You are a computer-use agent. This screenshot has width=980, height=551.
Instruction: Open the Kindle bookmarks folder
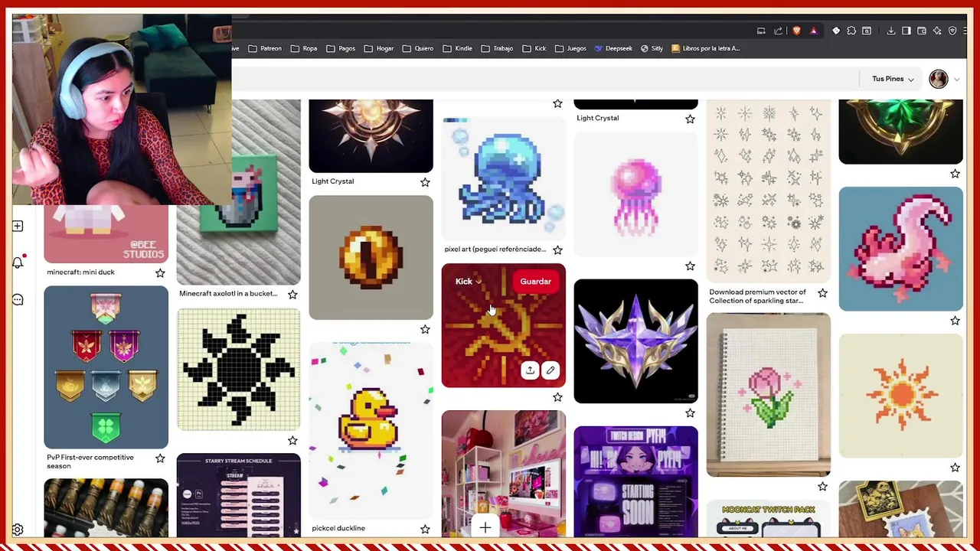click(x=457, y=48)
